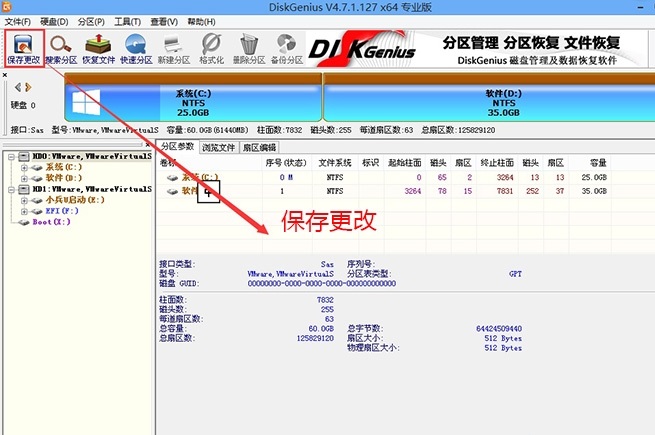Switch to the 扇区编辑 tab
This screenshot has width=655, height=435.
pyautogui.click(x=259, y=148)
